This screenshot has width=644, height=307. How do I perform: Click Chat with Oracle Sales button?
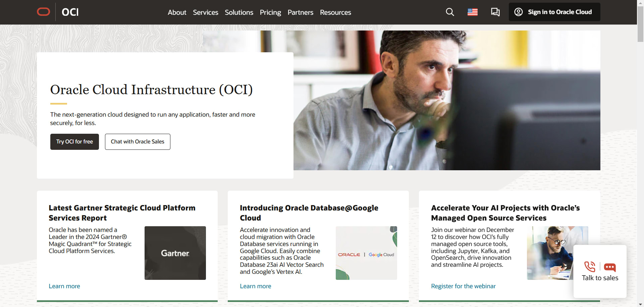138,142
